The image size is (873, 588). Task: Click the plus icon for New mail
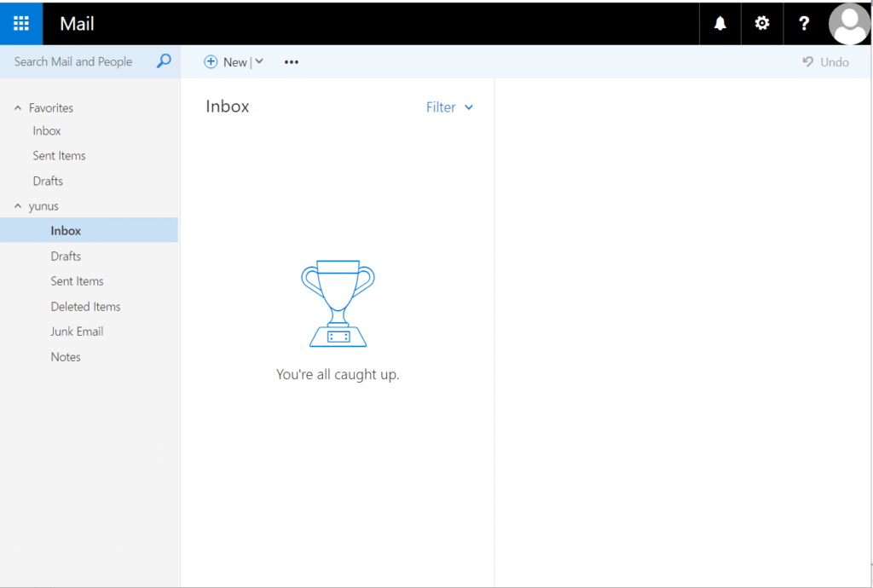(211, 61)
